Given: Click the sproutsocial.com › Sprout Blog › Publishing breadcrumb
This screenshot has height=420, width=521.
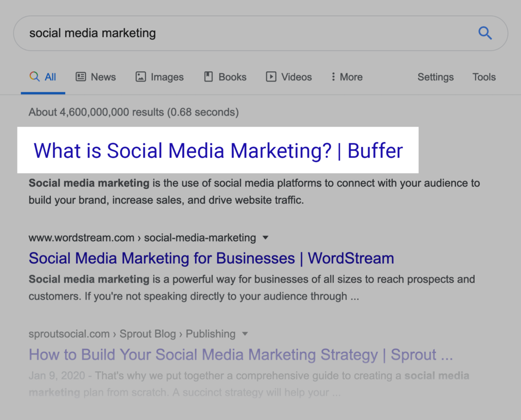Looking at the screenshot, I should (132, 334).
